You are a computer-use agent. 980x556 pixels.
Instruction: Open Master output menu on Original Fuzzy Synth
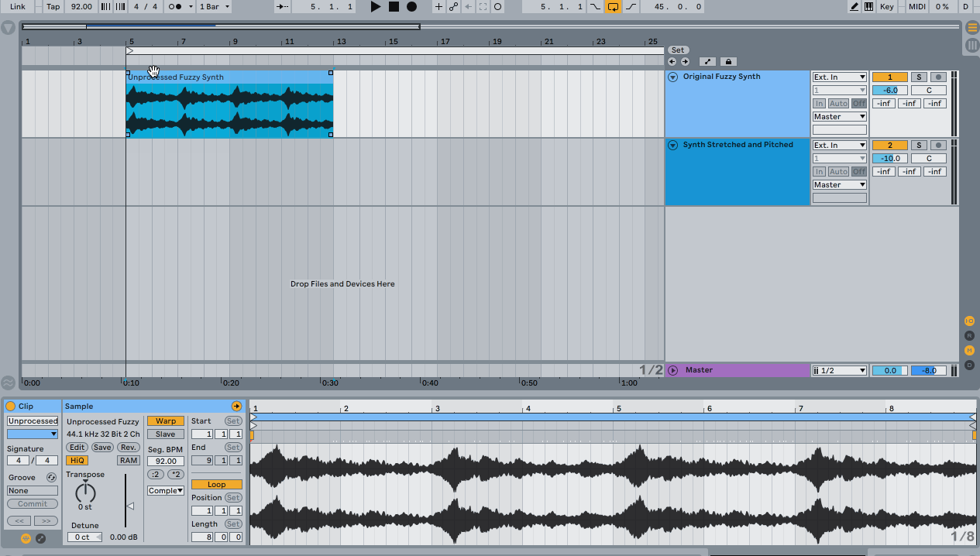(840, 117)
